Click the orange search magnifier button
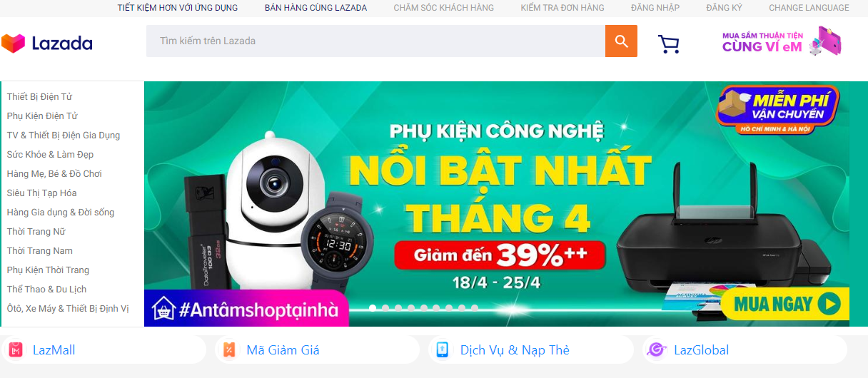The image size is (868, 378). point(621,41)
